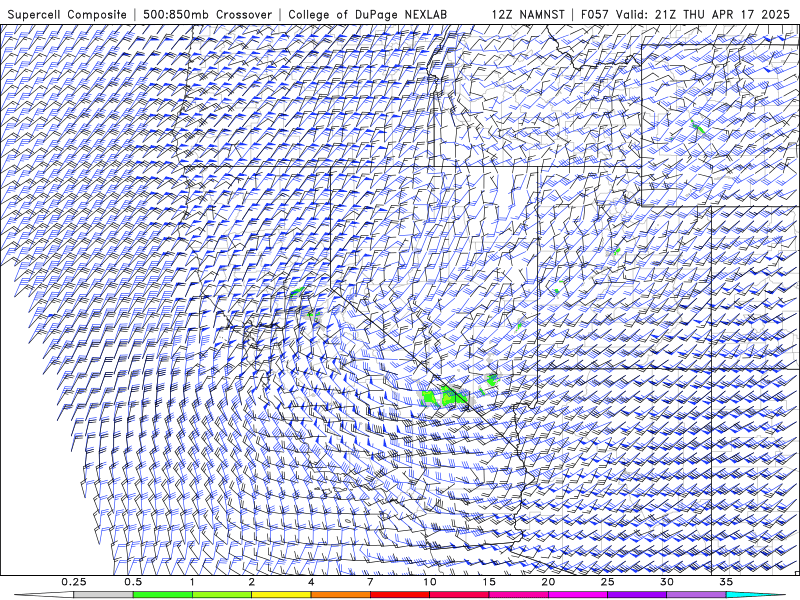Click the bright green 0.5–1 color bar segment
Screen dimensions: 800x600
[162, 595]
